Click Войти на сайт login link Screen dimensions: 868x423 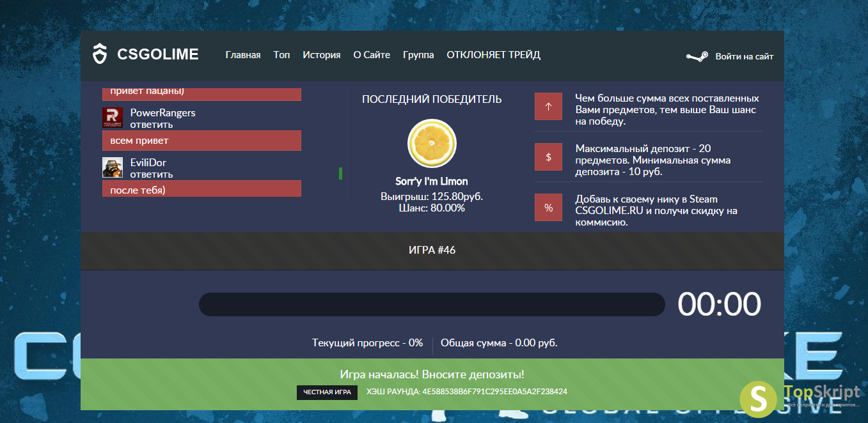[745, 56]
